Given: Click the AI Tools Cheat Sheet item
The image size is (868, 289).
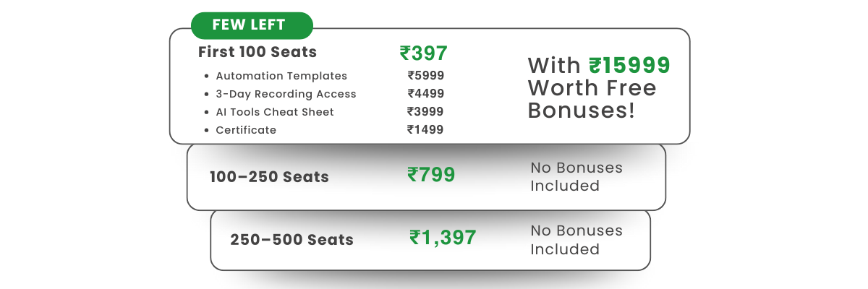Looking at the screenshot, I should [x=275, y=112].
